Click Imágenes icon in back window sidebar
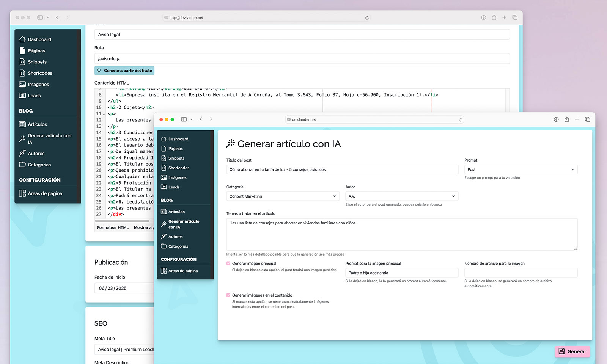The image size is (607, 364). 22,85
